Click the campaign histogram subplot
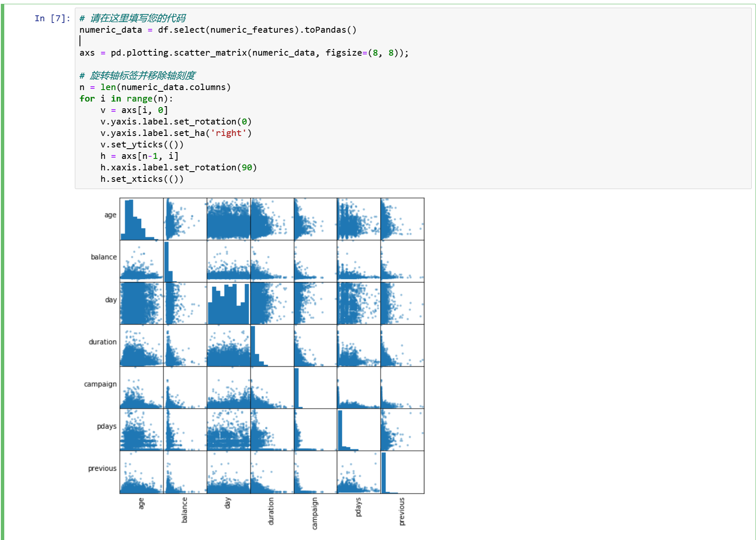756x540 pixels. click(x=315, y=387)
